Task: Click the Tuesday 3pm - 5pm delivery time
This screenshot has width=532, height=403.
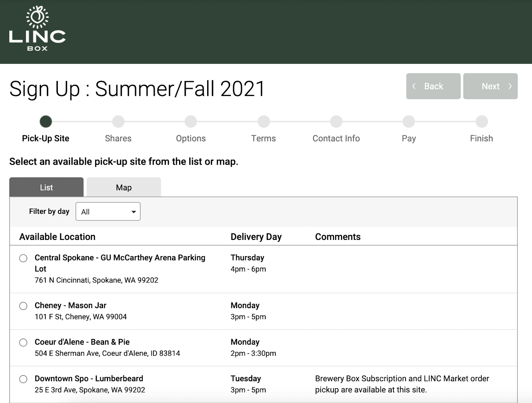Action: pos(248,384)
